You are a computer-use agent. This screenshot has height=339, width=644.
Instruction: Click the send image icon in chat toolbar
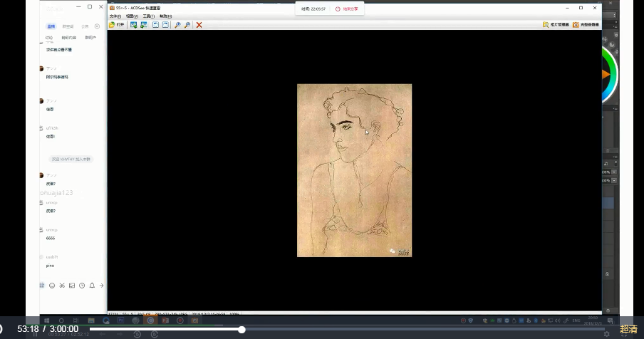point(72,286)
